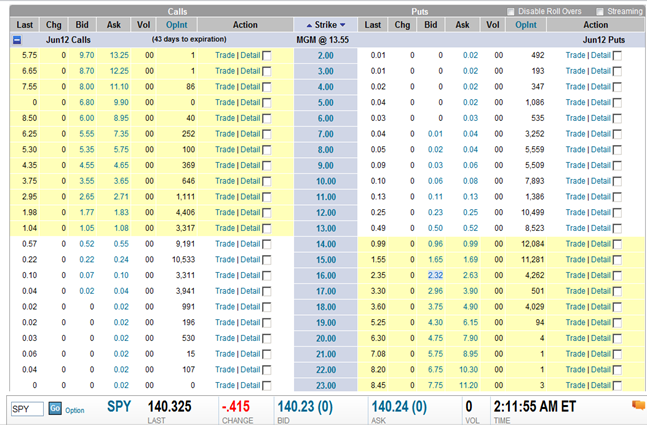647x425 pixels.
Task: Click the 1.05 bid for 13.00 call
Action: tap(87, 228)
